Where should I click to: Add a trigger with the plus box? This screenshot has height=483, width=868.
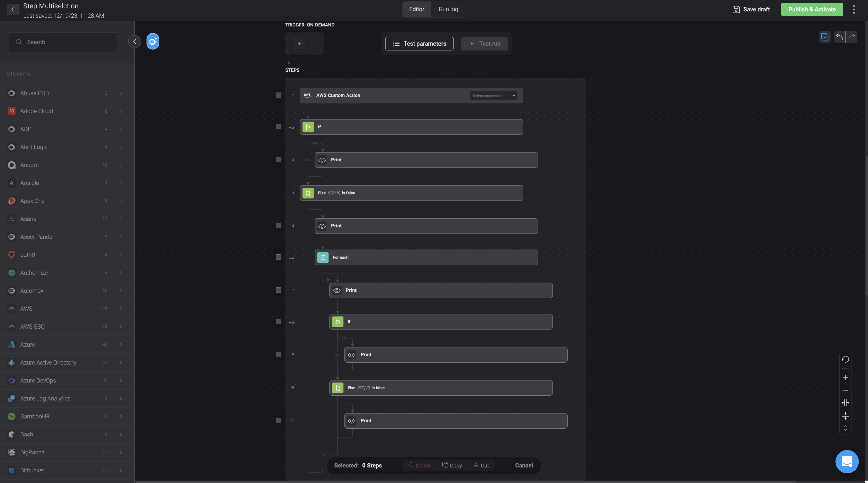tap(299, 43)
